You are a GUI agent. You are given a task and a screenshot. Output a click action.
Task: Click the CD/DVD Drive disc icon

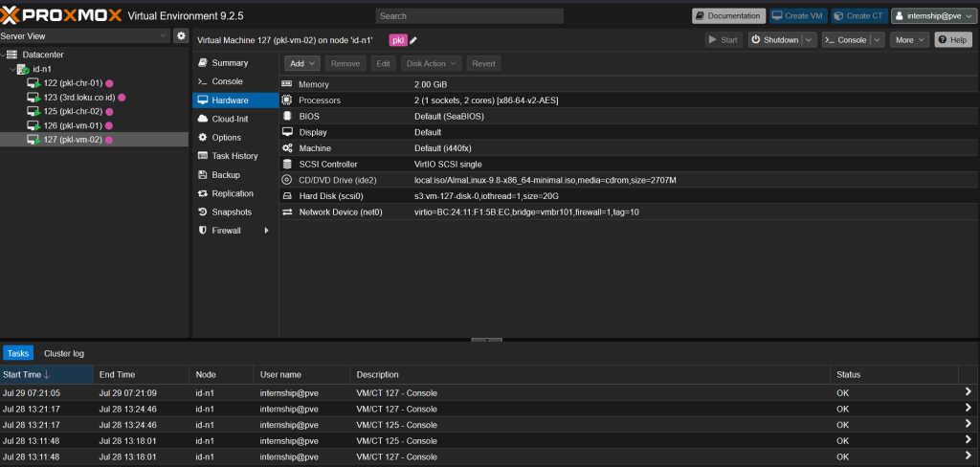pos(287,180)
